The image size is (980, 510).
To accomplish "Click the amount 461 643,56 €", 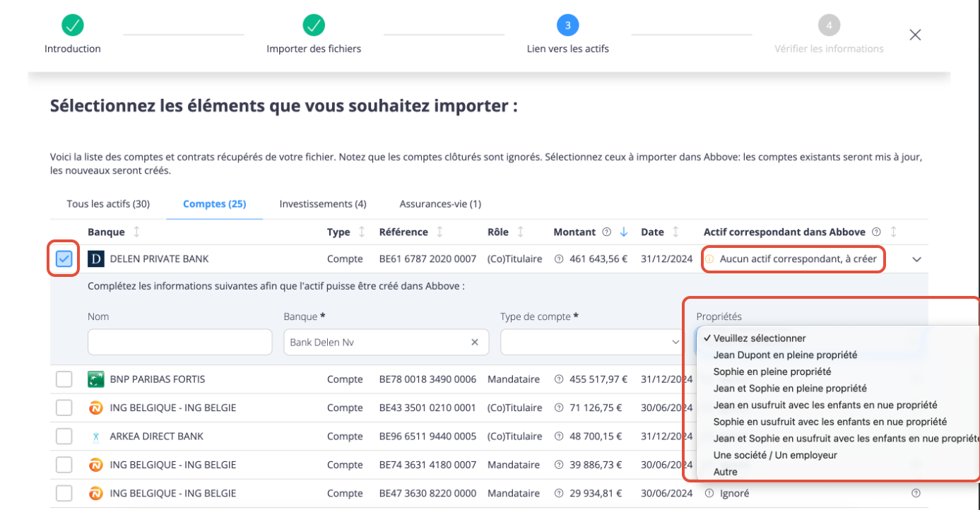I will click(598, 259).
